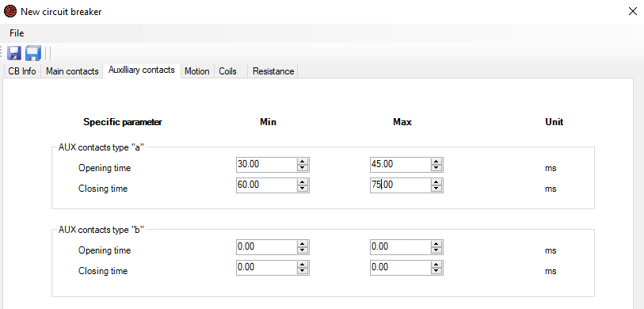Decrease type "b" Closing time Min value
The width and height of the screenshot is (644, 309).
tap(303, 271)
